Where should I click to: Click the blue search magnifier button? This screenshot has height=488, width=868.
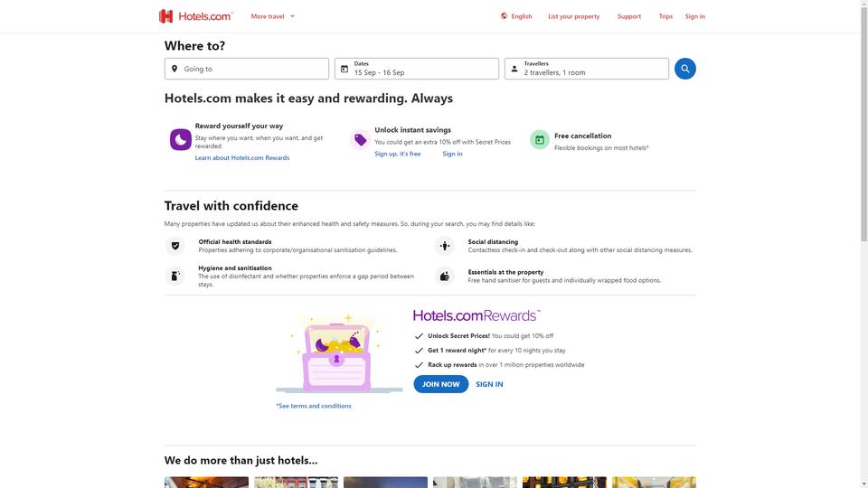tap(684, 69)
